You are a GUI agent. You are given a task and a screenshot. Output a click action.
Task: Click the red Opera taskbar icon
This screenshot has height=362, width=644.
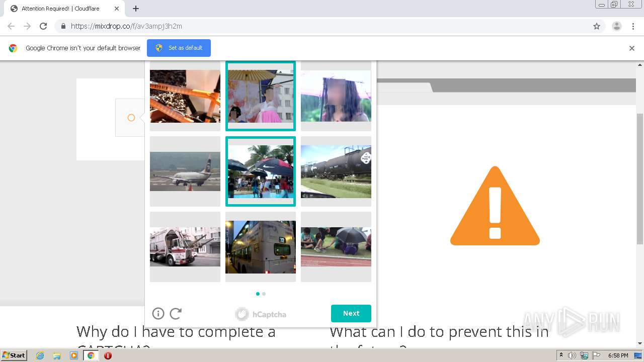click(x=108, y=355)
